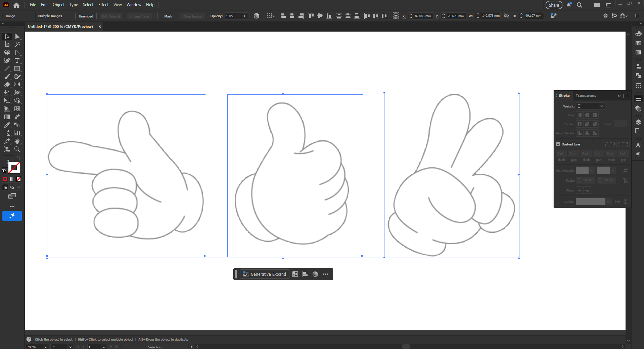Open the search icon at top right
Image resolution: width=644 pixels, height=349 pixels.
point(580,5)
